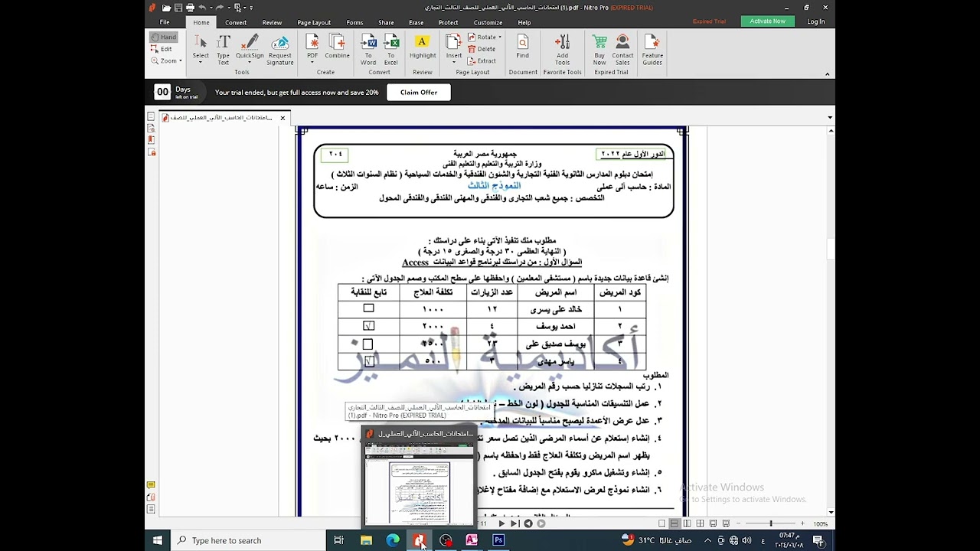Click the Activate Now button

coord(767,21)
